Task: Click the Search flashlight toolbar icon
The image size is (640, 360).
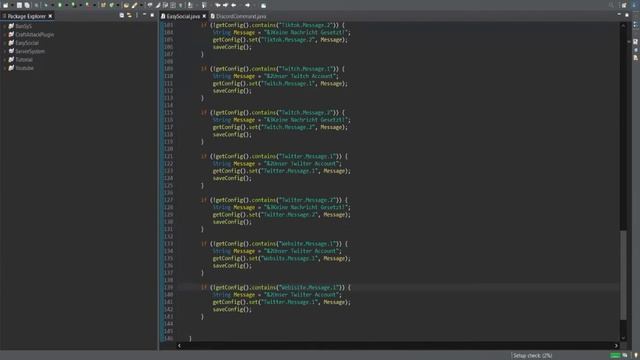Action: 134,5
